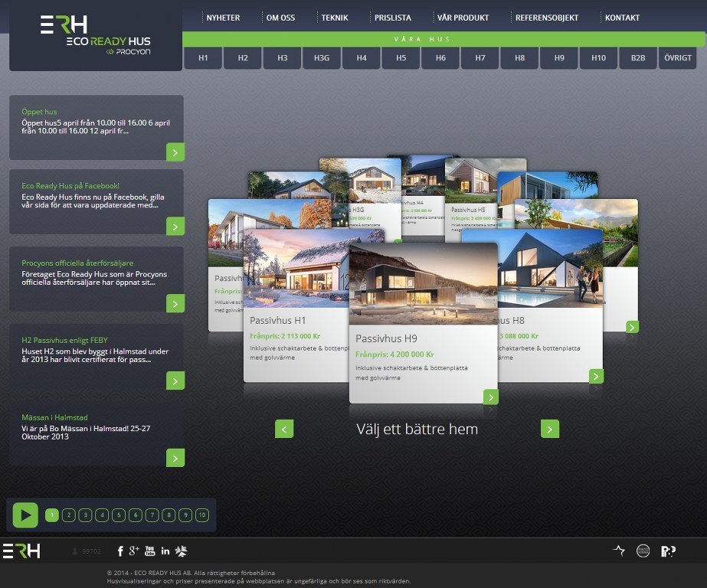707x588 pixels.
Task: Show the next house in the carousel
Action: (550, 429)
